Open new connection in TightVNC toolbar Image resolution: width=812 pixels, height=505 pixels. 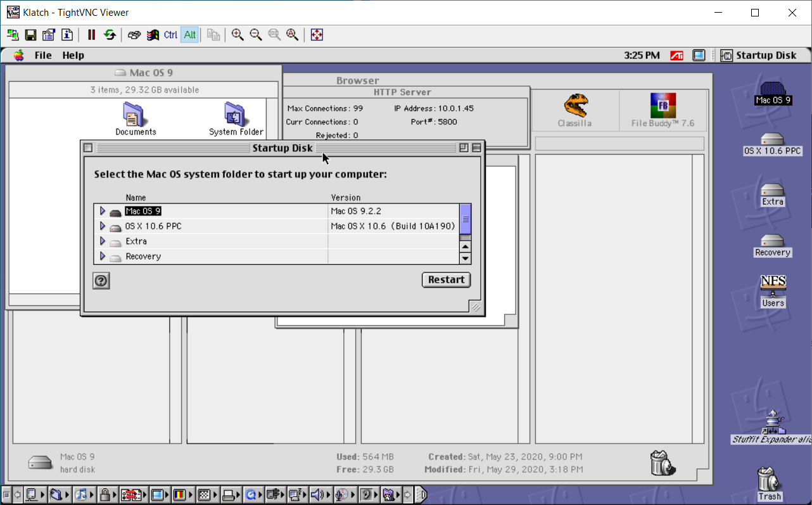13,35
